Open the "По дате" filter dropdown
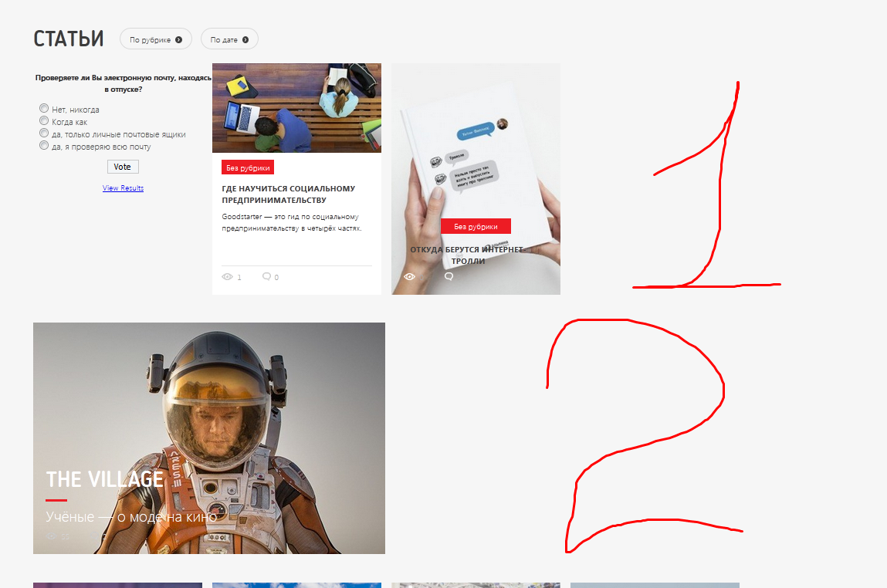 [x=229, y=39]
